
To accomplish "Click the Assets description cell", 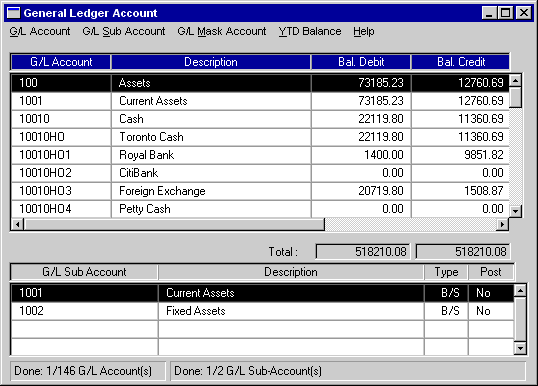I will 211,83.
